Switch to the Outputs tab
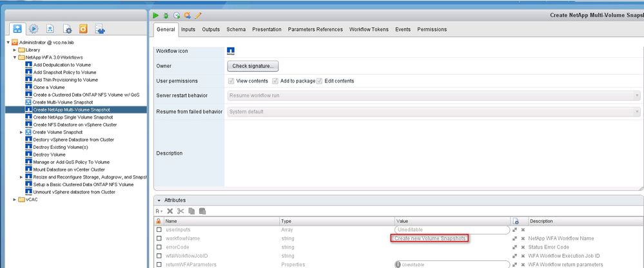Screen dimensions: 644x268 [x=211, y=30]
